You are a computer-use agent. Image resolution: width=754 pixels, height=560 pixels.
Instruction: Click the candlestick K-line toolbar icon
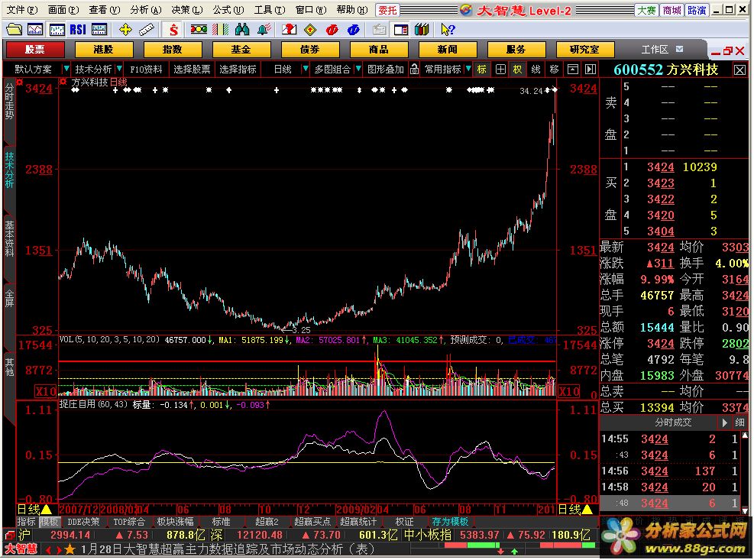point(57,30)
